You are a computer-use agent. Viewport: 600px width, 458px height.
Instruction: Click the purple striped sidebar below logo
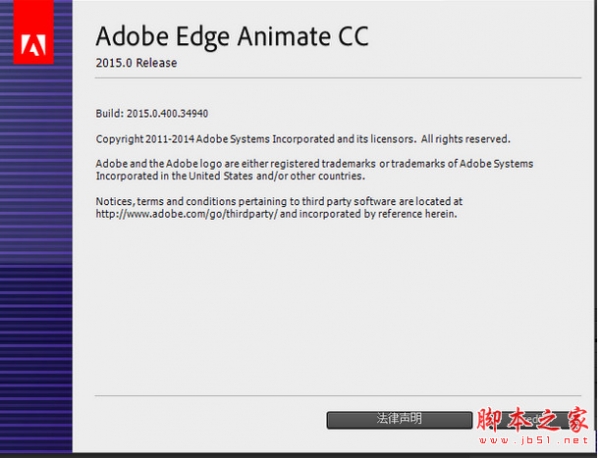[35, 250]
